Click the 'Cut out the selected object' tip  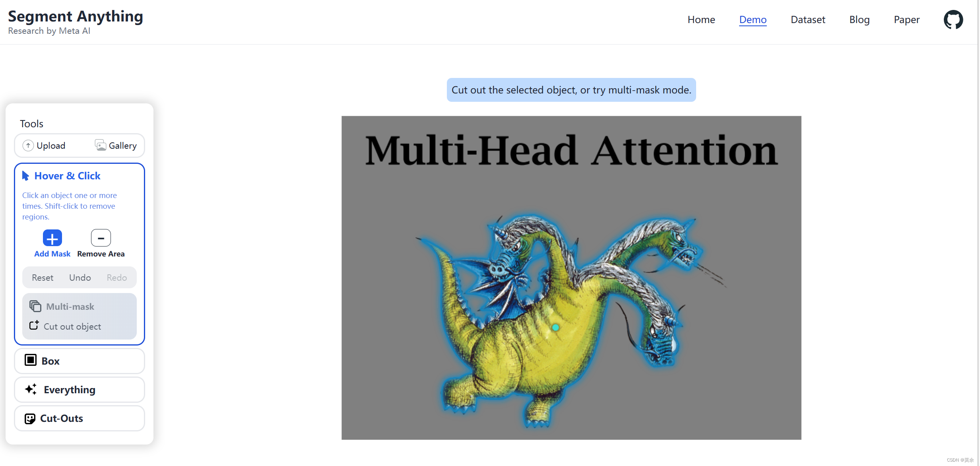point(571,90)
